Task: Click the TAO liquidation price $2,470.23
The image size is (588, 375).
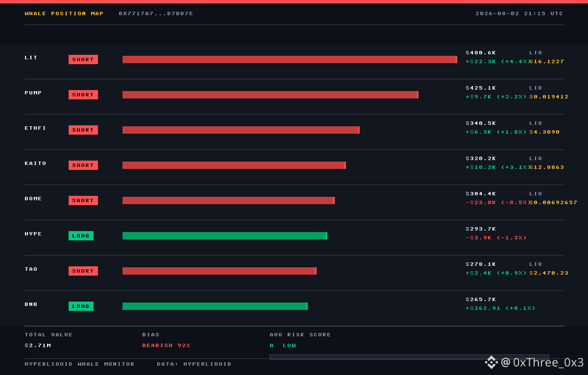Action: point(549,273)
